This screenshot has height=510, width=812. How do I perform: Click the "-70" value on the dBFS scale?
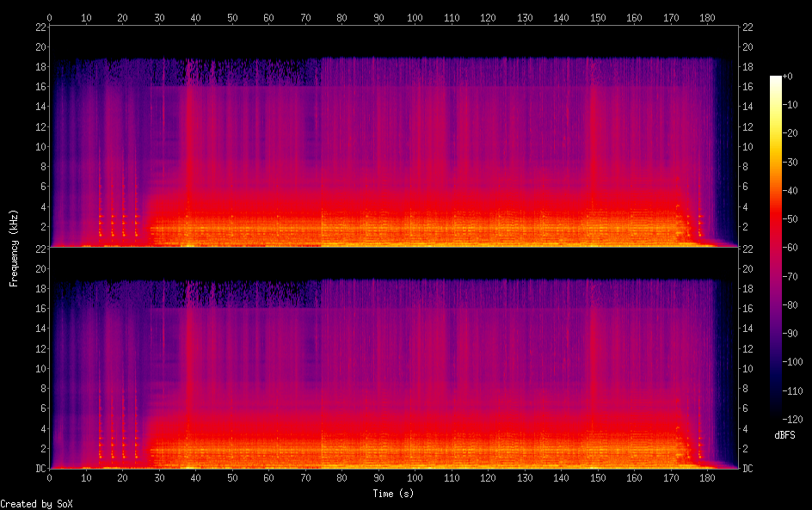click(x=790, y=276)
